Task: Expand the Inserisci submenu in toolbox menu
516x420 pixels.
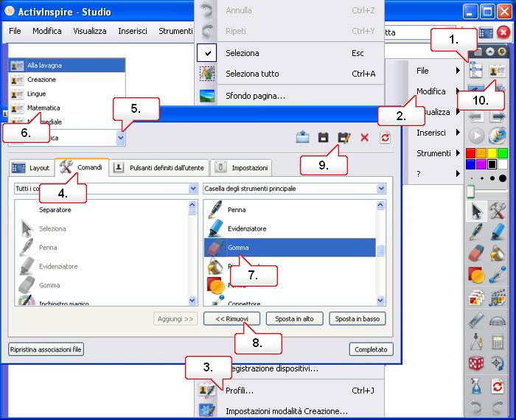Action: (458, 133)
